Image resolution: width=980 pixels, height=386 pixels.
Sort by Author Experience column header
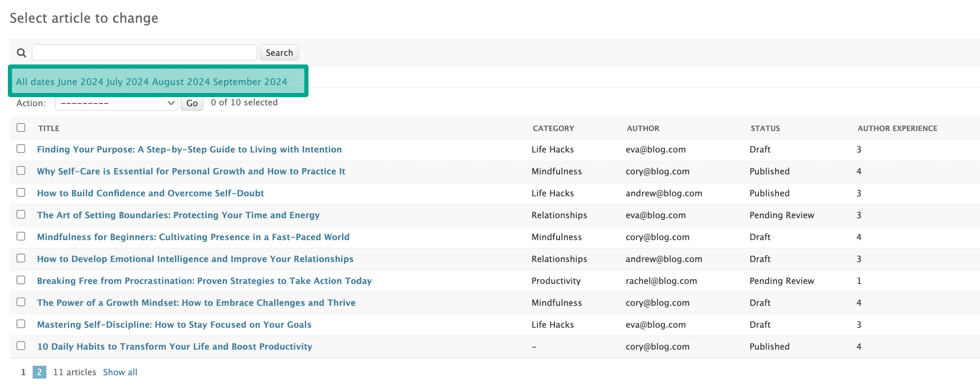pos(897,129)
